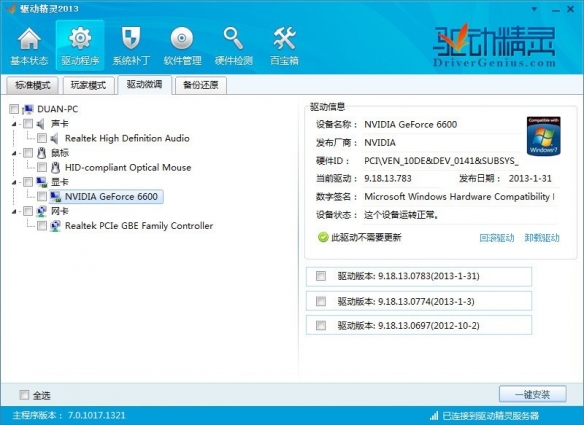Check the NVIDIA GeForce 6600 checkbox
The image size is (584, 425).
click(42, 196)
